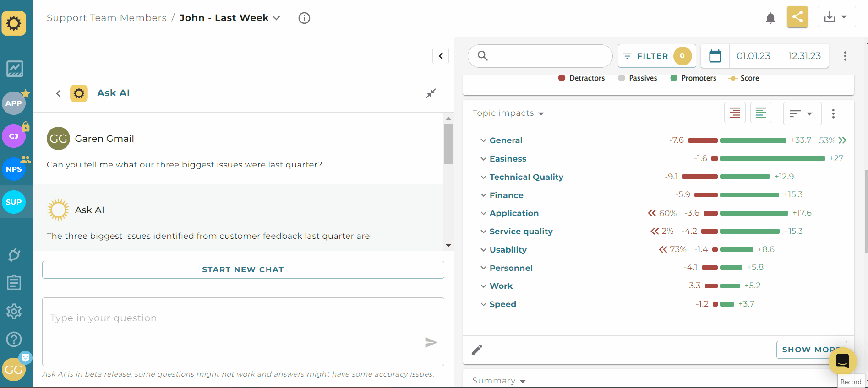Image resolution: width=868 pixels, height=388 pixels.
Task: Open the GG user avatar menu
Action: [x=14, y=369]
